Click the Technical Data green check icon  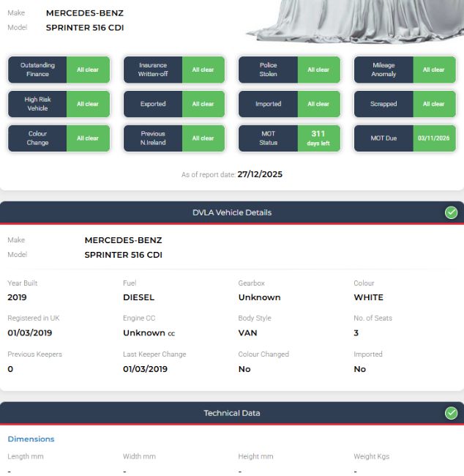tap(451, 413)
